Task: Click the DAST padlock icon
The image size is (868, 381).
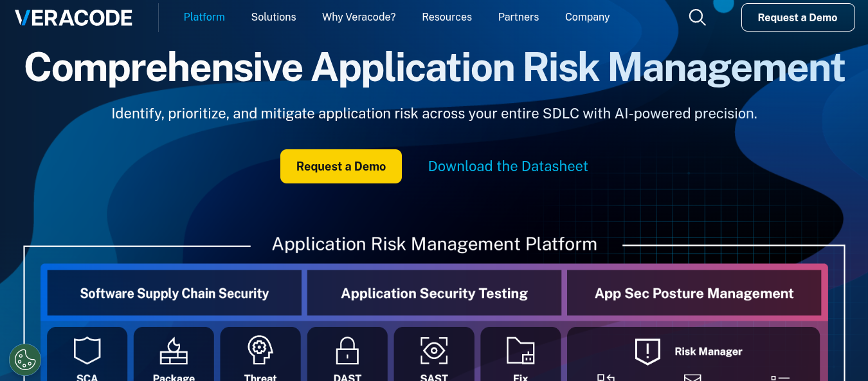Action: tap(347, 351)
